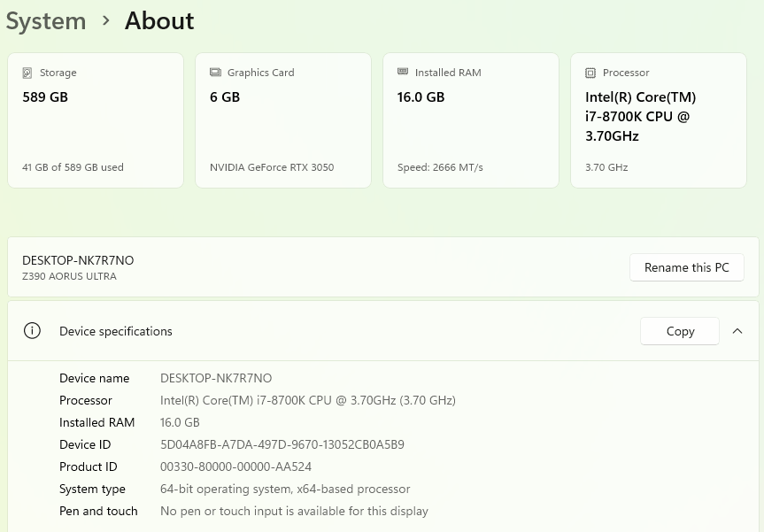
Task: Click the DESKTOP-NK7R7NO PC name header
Action: pos(78,260)
